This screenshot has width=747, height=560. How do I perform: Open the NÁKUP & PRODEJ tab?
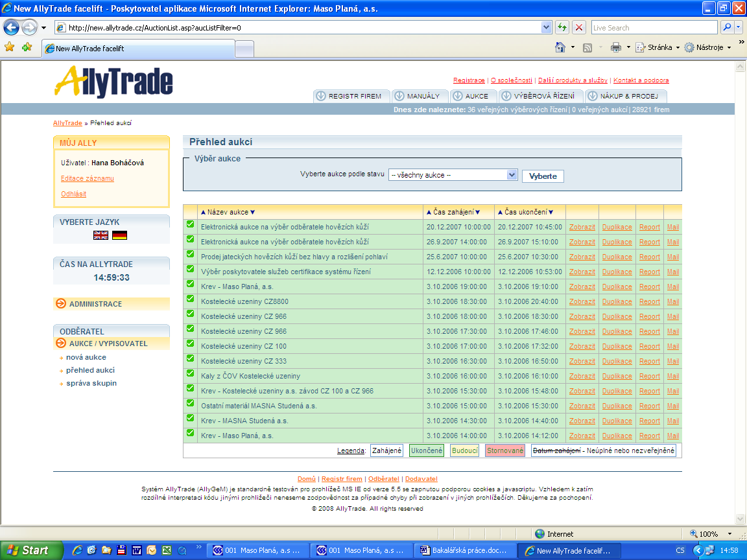pos(626,96)
